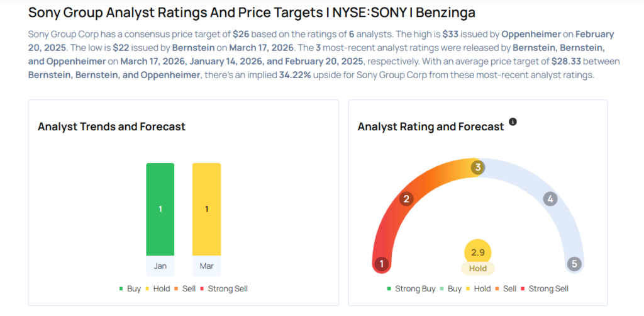The height and width of the screenshot is (316, 644).
Task: Select the Jan axis label
Action: [160, 266]
